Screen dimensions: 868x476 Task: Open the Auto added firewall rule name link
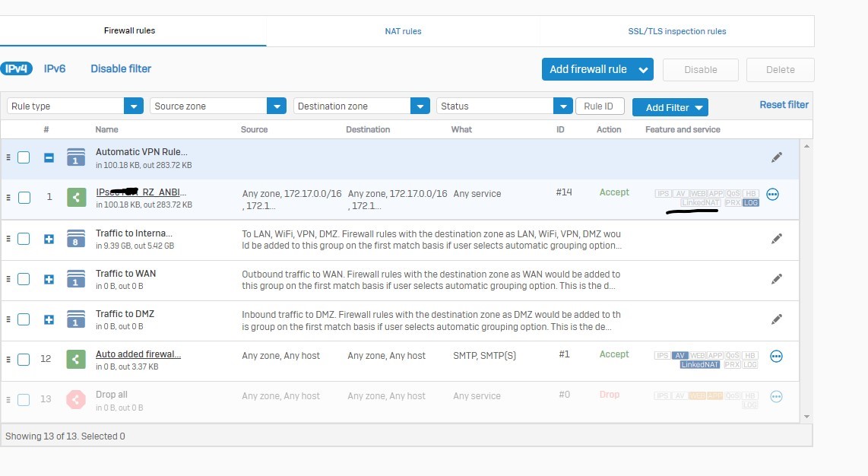pyautogui.click(x=138, y=354)
